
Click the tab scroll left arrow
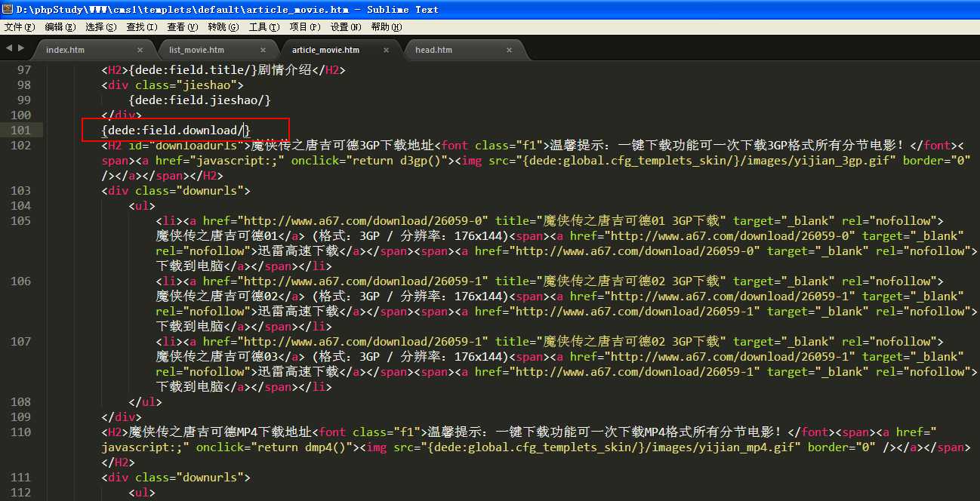pyautogui.click(x=9, y=48)
